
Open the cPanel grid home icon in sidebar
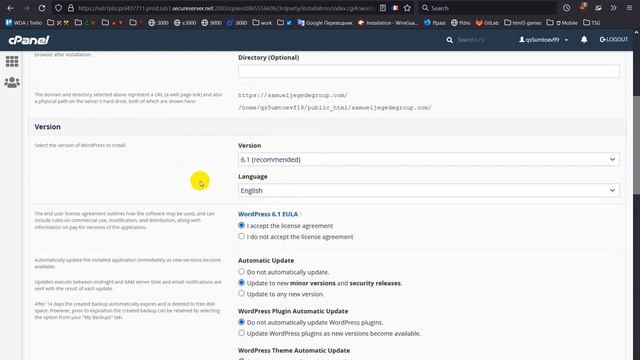coord(12,62)
